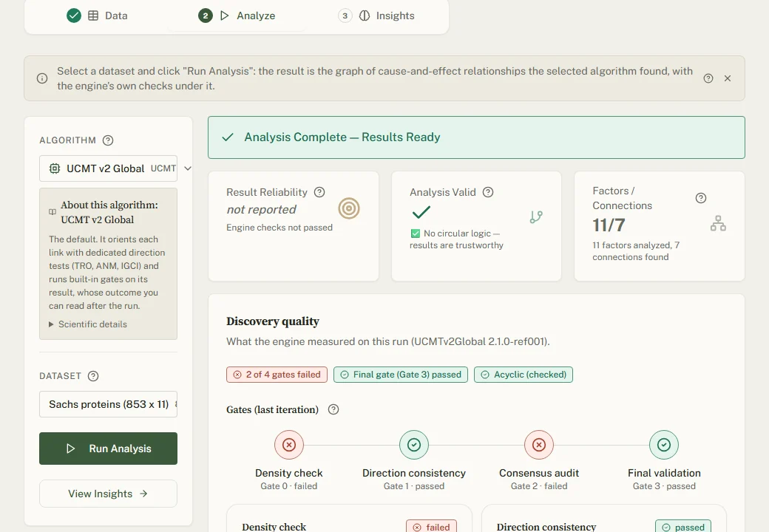Click the network hierarchy icon in Factors card
Screen dimensions: 769x532
[x=718, y=223]
